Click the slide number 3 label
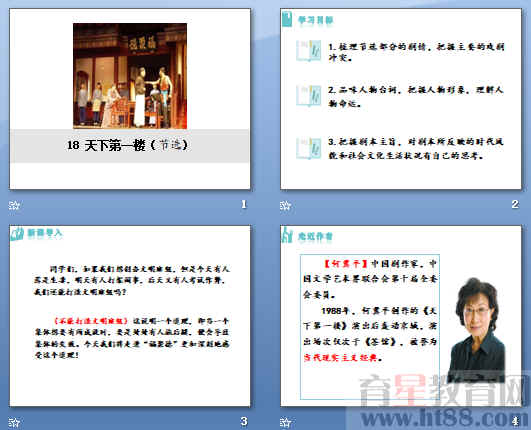 pyautogui.click(x=244, y=421)
